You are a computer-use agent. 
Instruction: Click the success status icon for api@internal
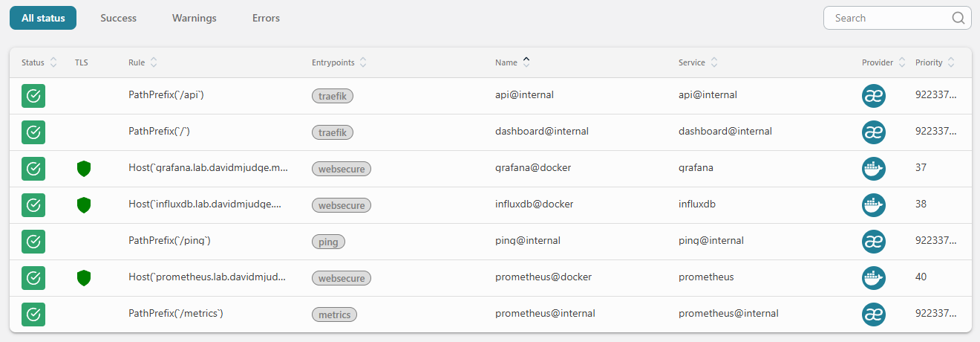(33, 96)
